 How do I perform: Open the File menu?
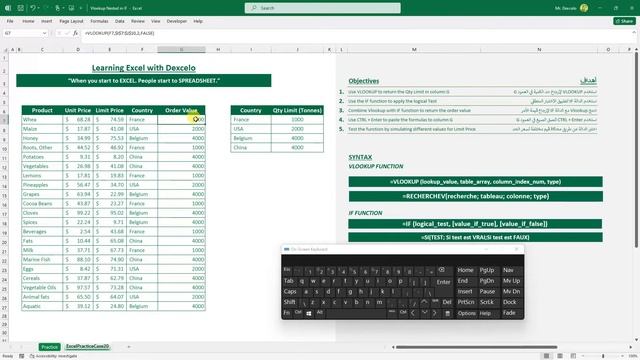(10, 21)
